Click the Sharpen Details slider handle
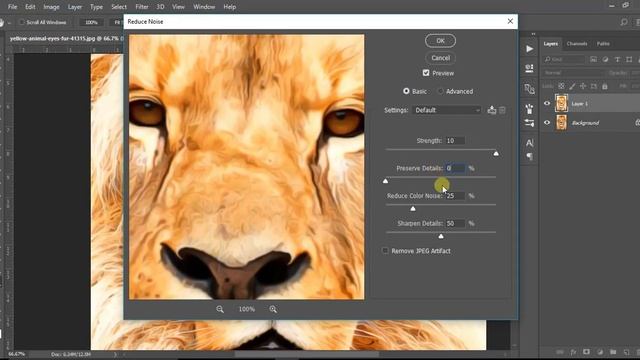This screenshot has height=360, width=640. coord(441,236)
